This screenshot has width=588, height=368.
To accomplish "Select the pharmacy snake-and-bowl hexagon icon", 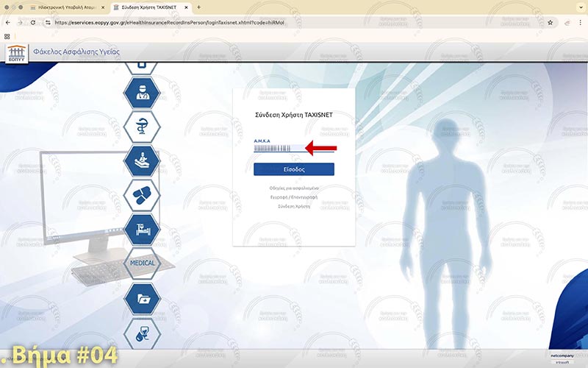I will point(142,126).
